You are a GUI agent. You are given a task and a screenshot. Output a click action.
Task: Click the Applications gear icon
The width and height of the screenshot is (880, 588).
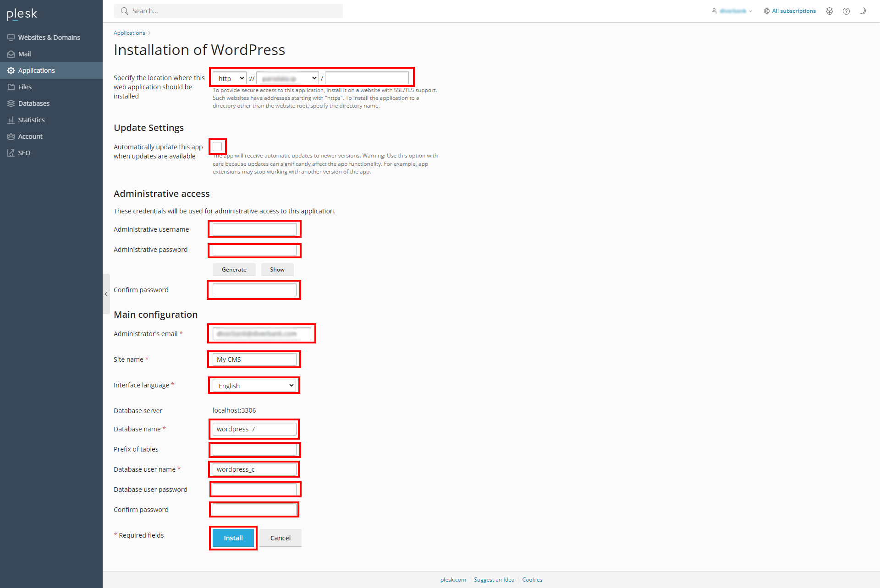11,71
